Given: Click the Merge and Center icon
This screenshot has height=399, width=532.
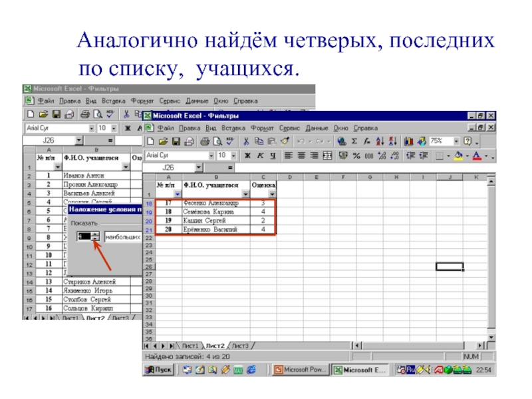Looking at the screenshot, I should point(327,156).
